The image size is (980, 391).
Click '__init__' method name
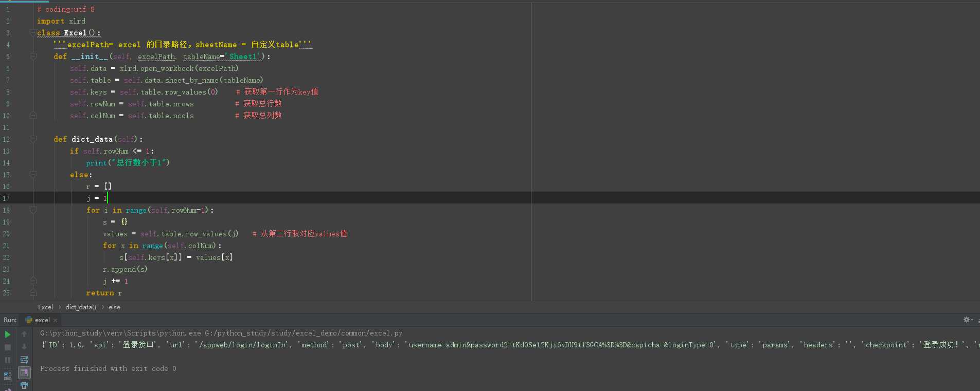(90, 57)
